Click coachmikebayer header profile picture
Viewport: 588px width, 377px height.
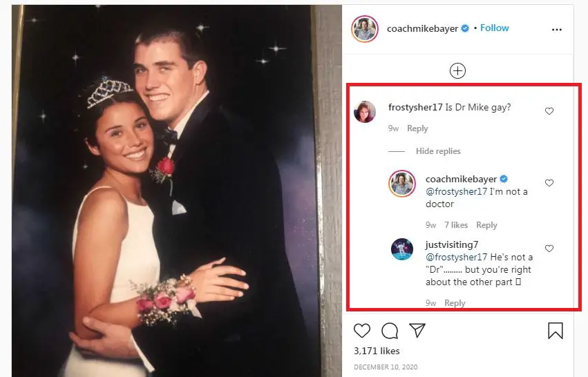(x=364, y=29)
